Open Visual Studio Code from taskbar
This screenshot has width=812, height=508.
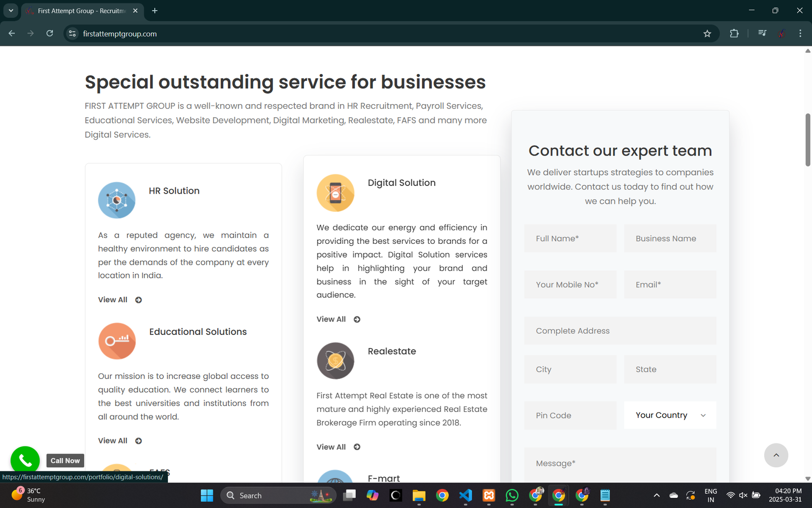pyautogui.click(x=465, y=495)
